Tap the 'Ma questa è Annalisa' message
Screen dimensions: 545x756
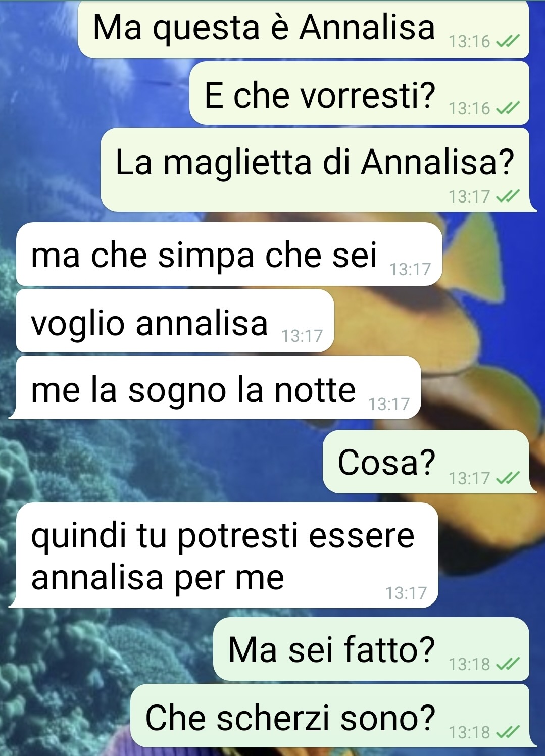click(303, 29)
